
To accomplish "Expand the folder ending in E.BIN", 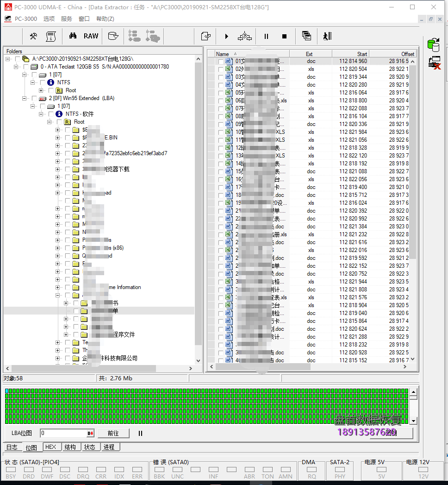I will (x=58, y=138).
